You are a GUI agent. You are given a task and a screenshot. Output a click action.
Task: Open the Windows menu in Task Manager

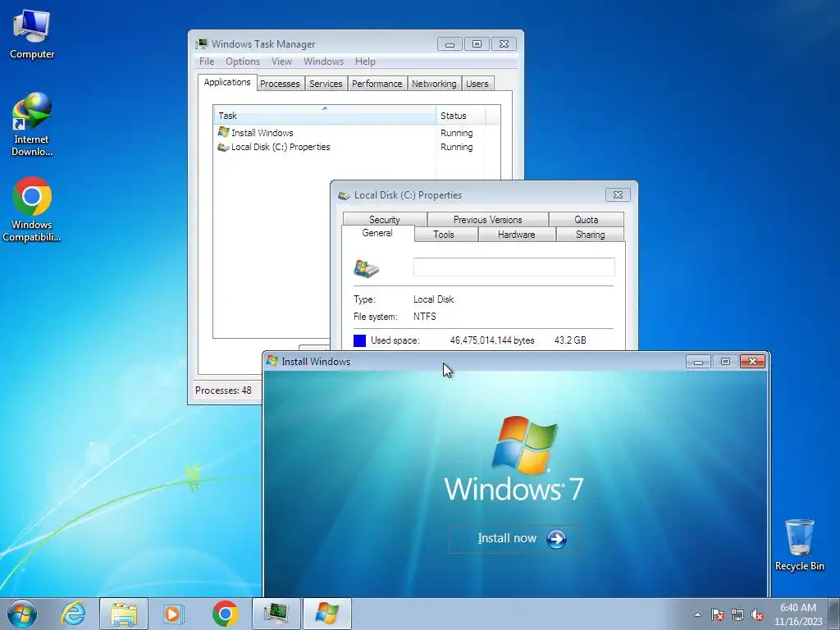tap(323, 62)
